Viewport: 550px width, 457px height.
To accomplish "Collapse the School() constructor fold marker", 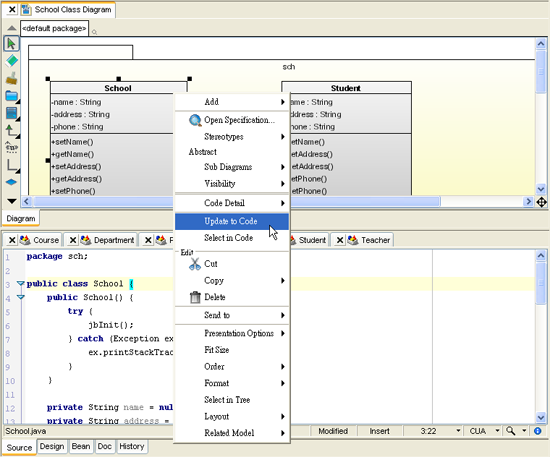I will tap(20, 297).
